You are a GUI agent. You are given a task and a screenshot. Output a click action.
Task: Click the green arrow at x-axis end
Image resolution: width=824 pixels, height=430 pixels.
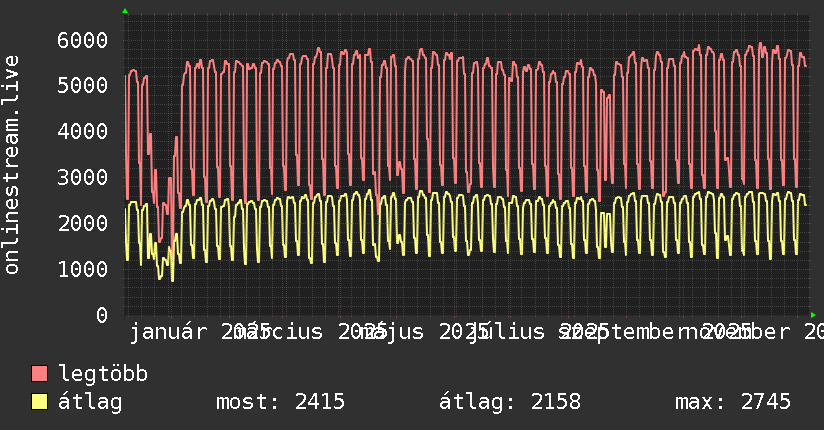pos(813,315)
